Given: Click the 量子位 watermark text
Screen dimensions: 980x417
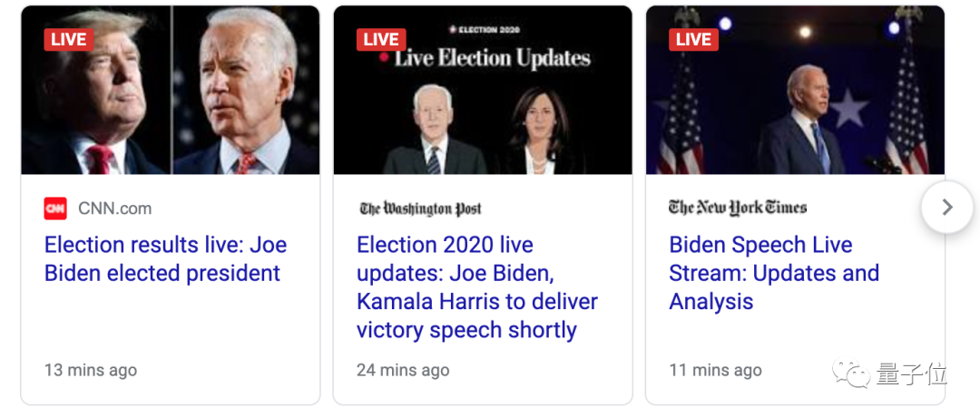Looking at the screenshot, I should pyautogui.click(x=912, y=374).
